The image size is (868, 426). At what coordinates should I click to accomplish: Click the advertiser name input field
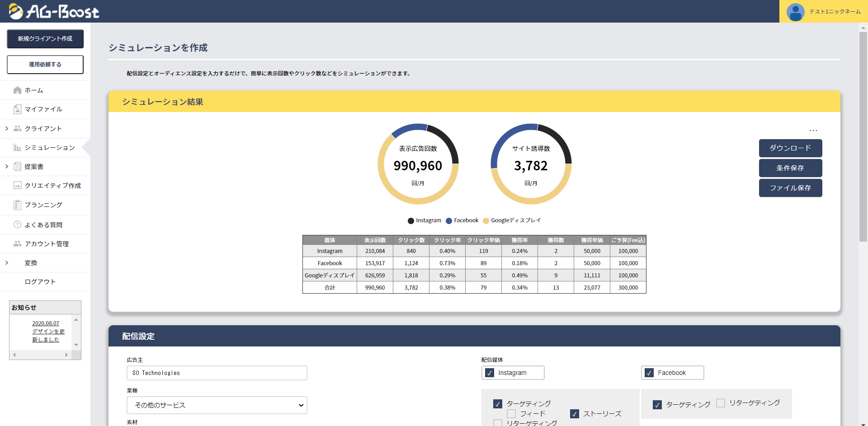[x=217, y=373]
